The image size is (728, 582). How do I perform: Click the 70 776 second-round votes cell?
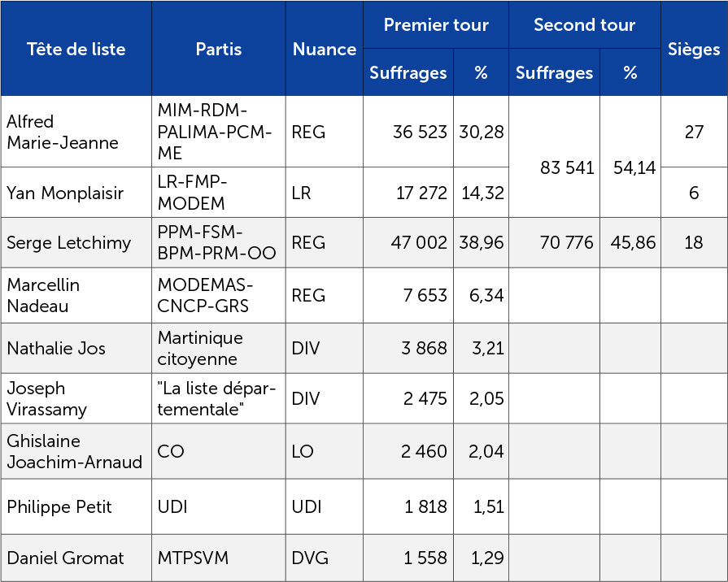point(567,242)
